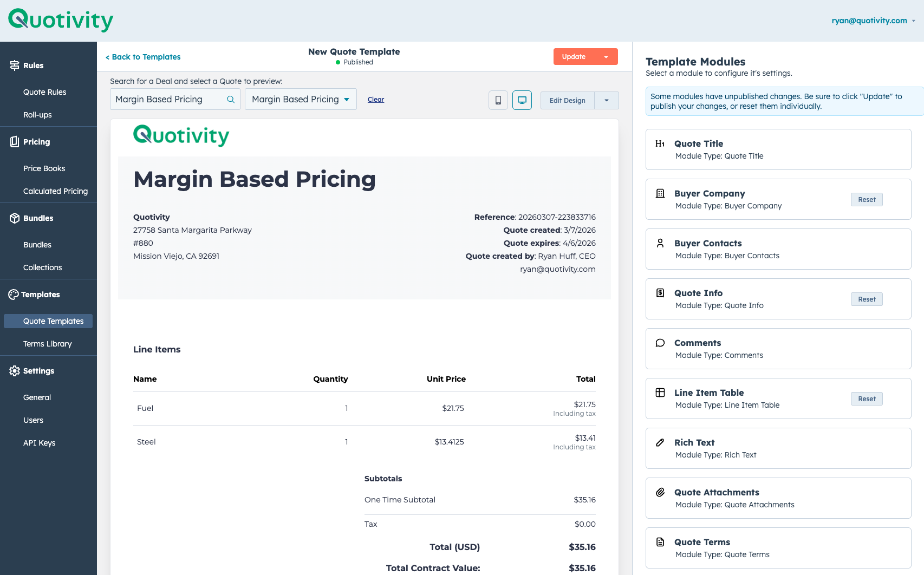The height and width of the screenshot is (575, 924).
Task: Click the Buyer Company building icon
Action: click(x=660, y=193)
